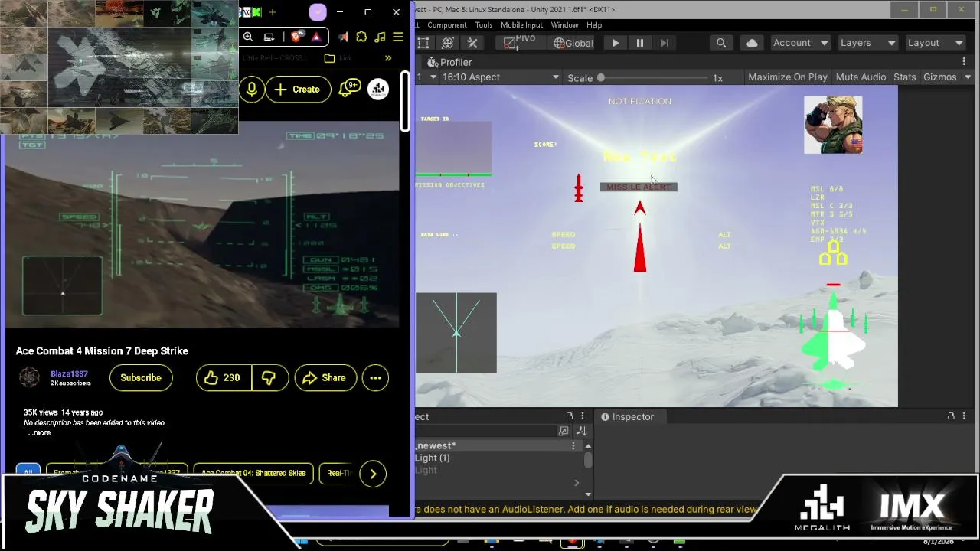
Task: Show more bookmarks with double chevron
Action: click(x=388, y=58)
